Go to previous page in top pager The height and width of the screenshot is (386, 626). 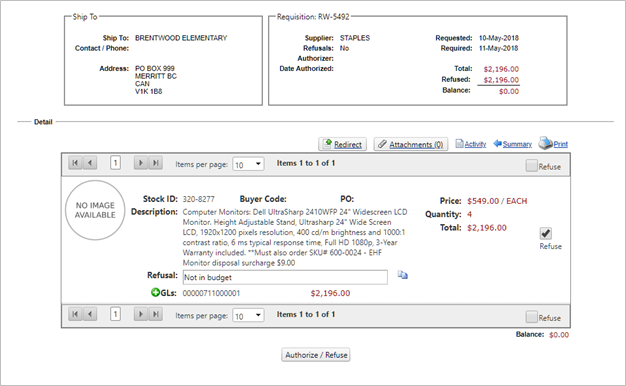point(90,163)
